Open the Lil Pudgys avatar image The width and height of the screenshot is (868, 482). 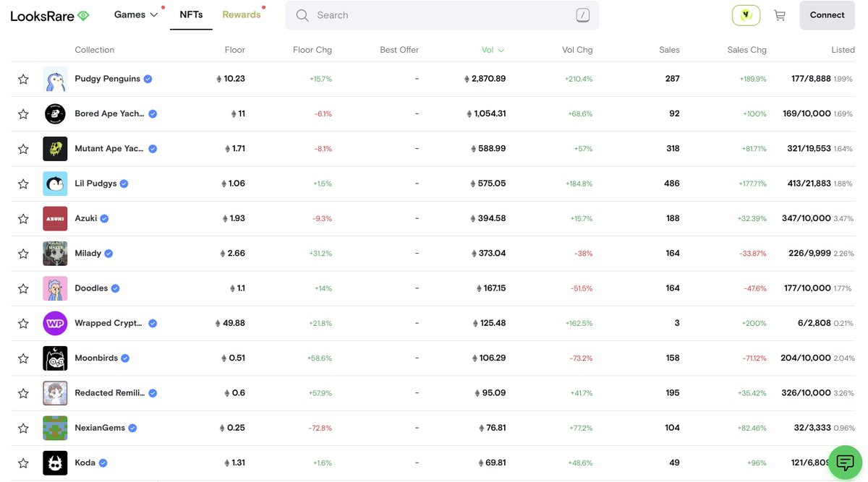55,184
